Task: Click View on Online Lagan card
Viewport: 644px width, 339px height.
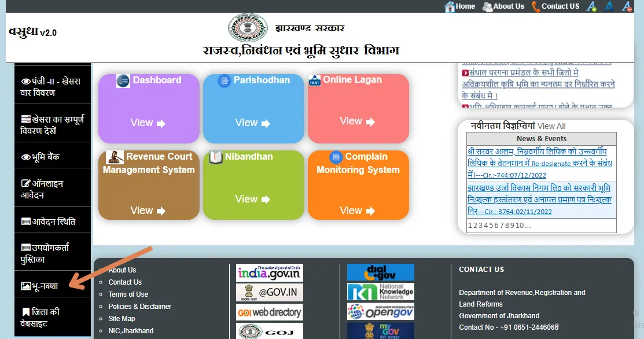Action: point(358,121)
